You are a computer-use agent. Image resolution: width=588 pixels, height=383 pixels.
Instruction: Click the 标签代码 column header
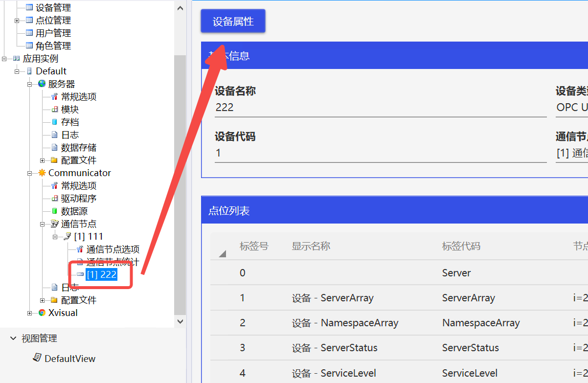(x=461, y=246)
